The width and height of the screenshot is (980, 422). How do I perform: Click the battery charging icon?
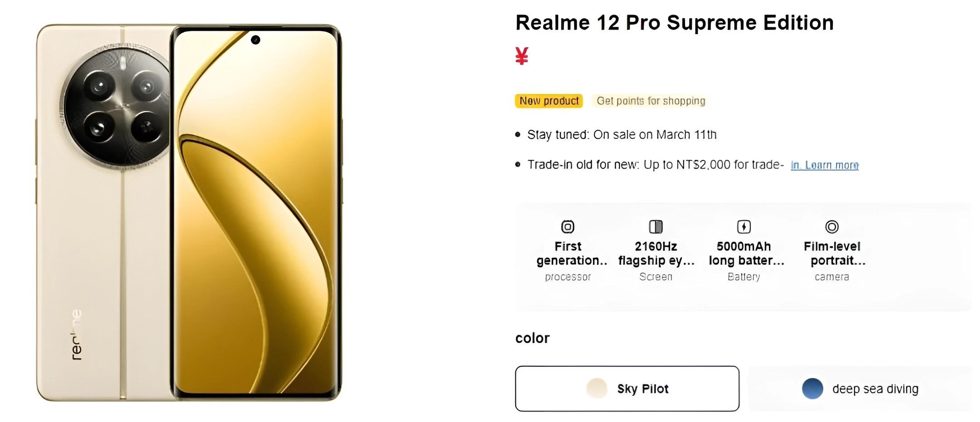tap(744, 226)
